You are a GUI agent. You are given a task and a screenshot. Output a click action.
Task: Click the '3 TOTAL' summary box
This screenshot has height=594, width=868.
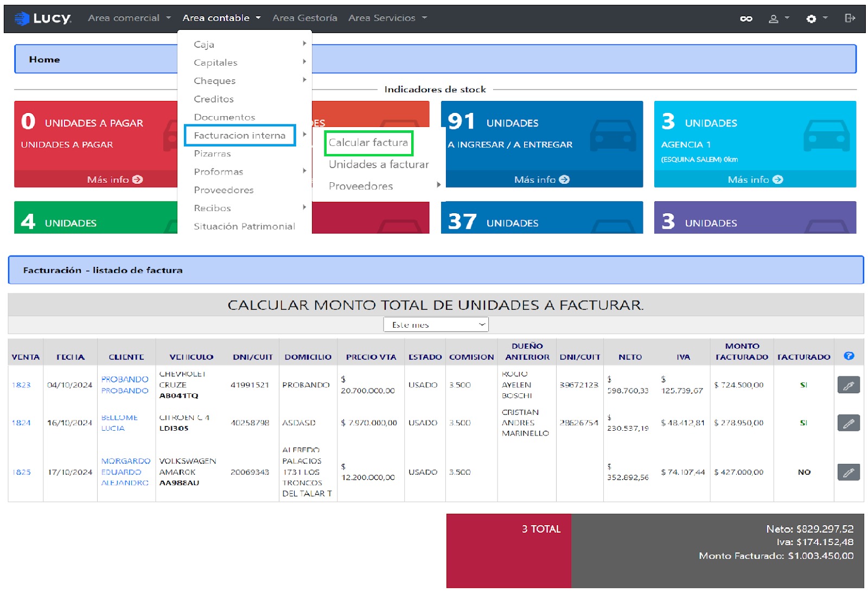[x=508, y=551]
